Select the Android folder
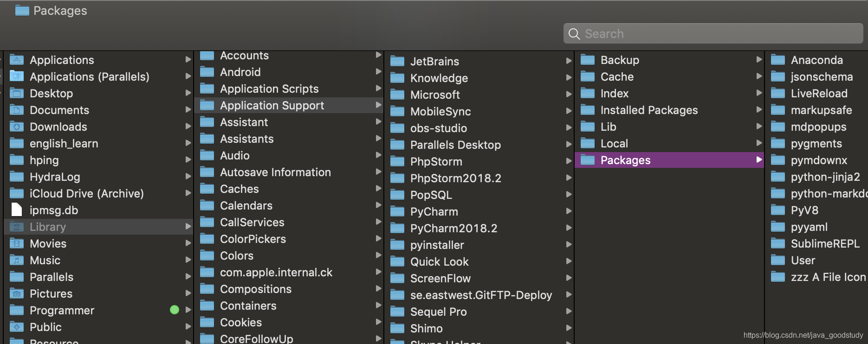This screenshot has height=344, width=868. 289,72
